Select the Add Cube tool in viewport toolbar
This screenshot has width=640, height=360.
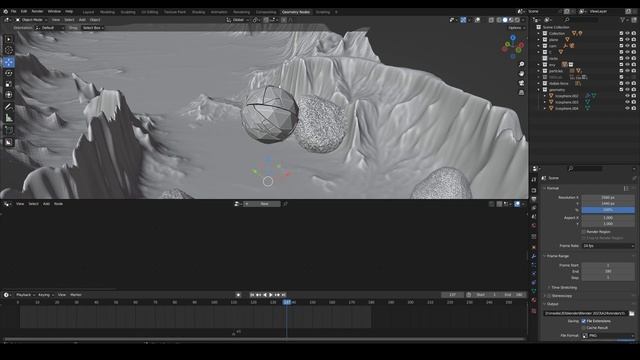9,130
